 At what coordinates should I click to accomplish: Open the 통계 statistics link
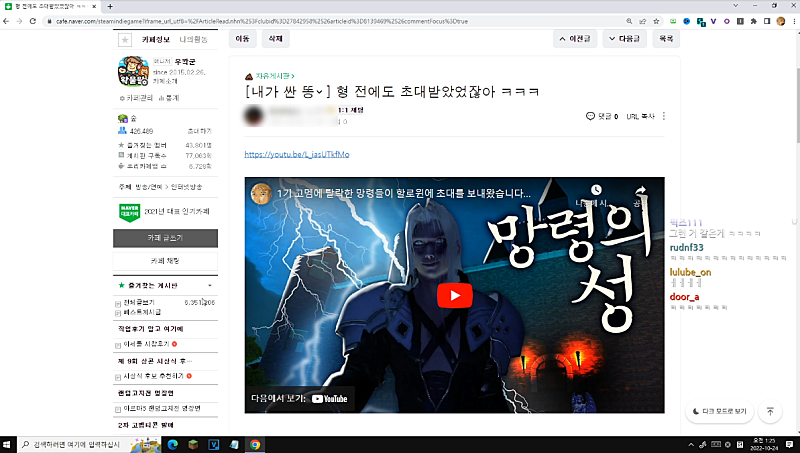click(x=169, y=98)
